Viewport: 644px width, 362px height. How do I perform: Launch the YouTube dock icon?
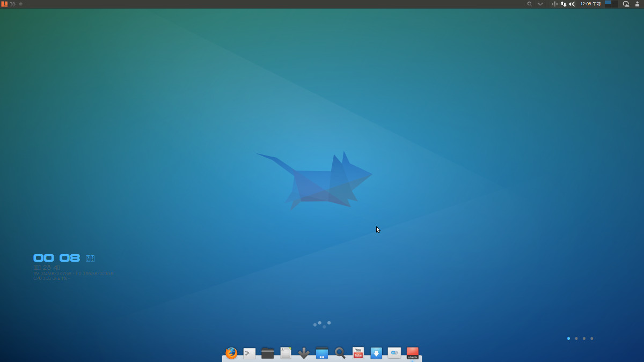click(358, 353)
